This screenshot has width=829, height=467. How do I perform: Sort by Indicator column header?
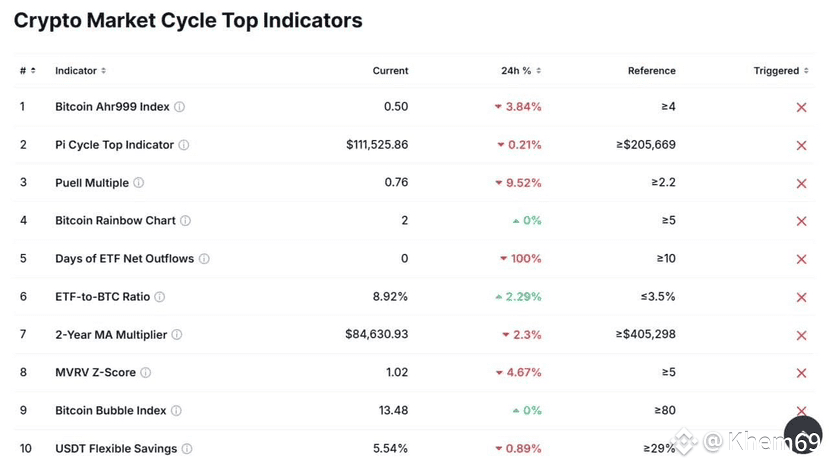(80, 71)
